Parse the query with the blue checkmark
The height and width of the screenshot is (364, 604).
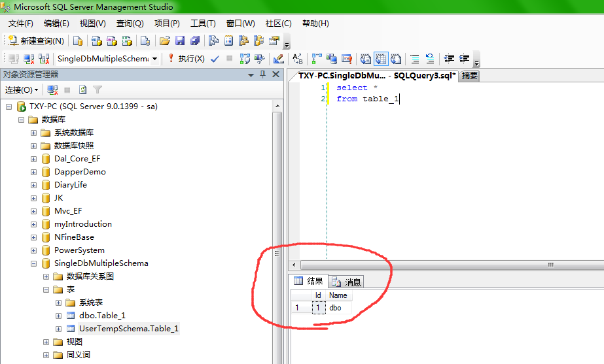point(215,59)
